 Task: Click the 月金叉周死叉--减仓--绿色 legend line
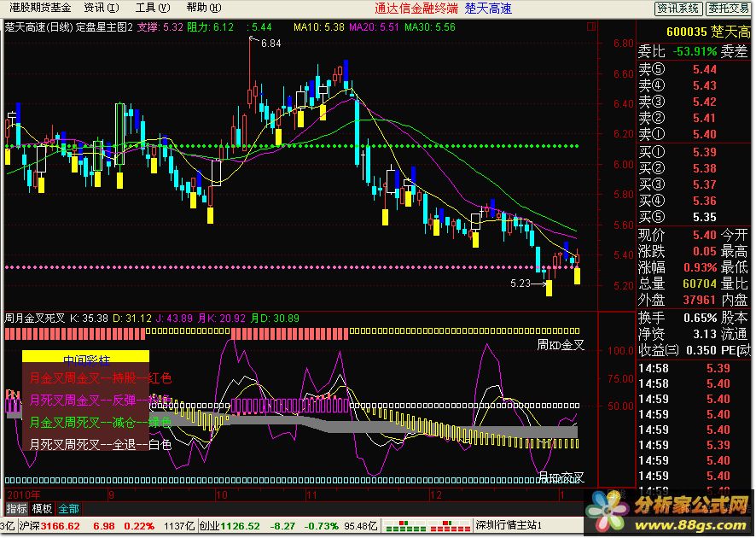(101, 423)
